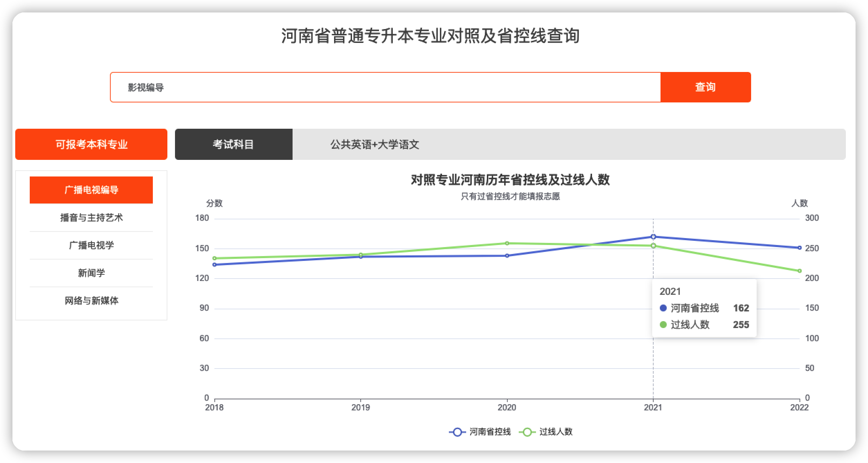Pick 新闻学 from the major list
Image resolution: width=868 pixels, height=463 pixels.
(91, 273)
